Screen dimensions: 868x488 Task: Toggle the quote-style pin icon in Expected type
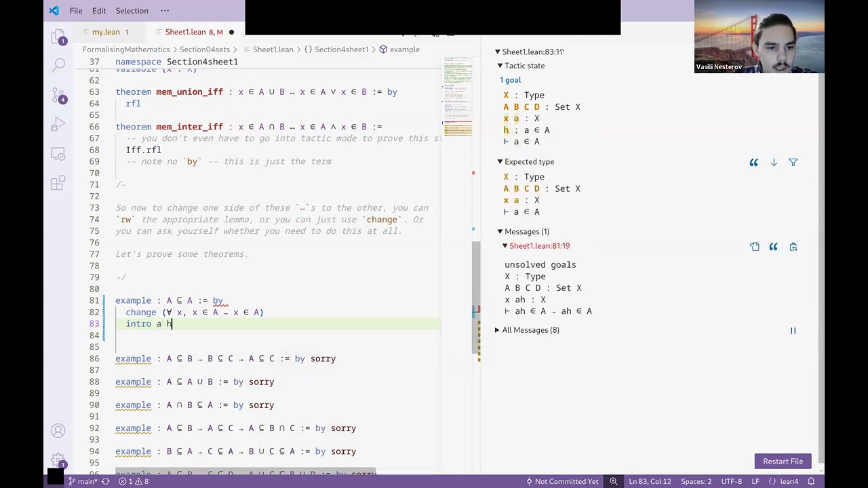(x=753, y=163)
